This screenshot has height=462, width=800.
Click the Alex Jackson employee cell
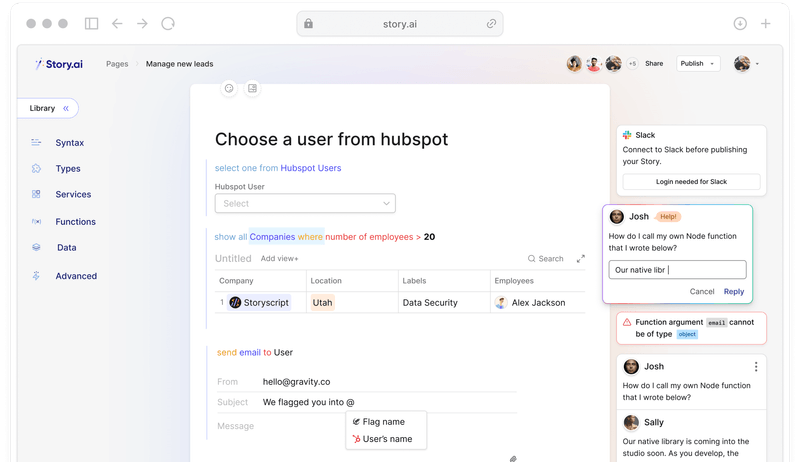(x=530, y=302)
